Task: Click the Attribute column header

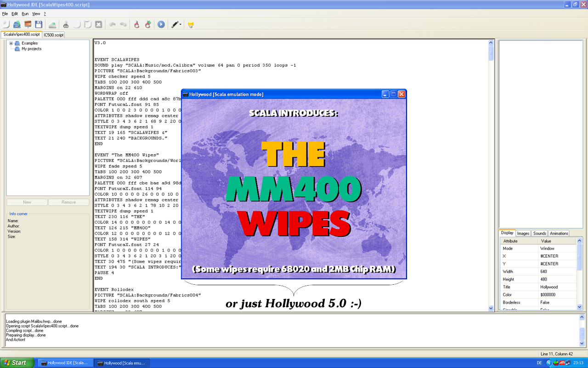Action: [519, 241]
